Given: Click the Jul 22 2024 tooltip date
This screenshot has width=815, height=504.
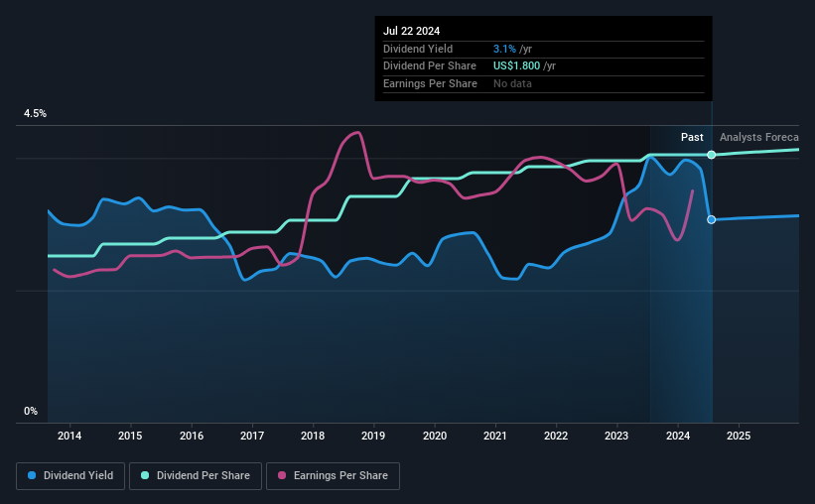Looking at the screenshot, I should coord(411,31).
